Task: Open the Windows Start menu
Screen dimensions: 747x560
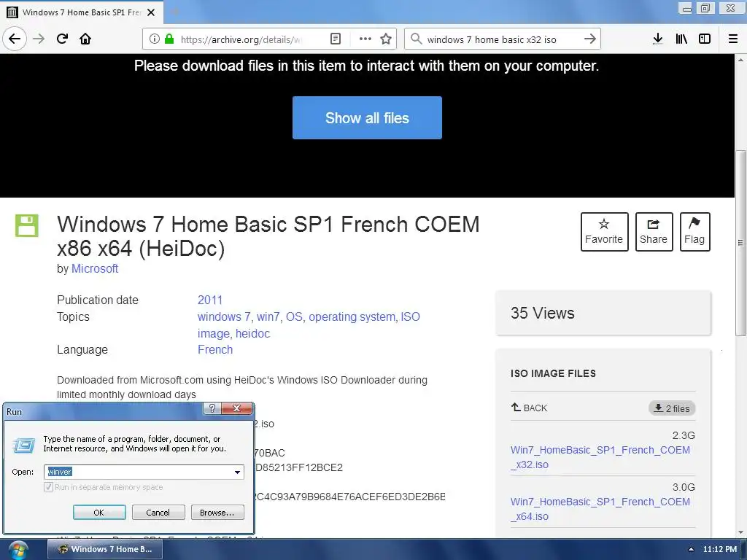Action: pyautogui.click(x=18, y=550)
